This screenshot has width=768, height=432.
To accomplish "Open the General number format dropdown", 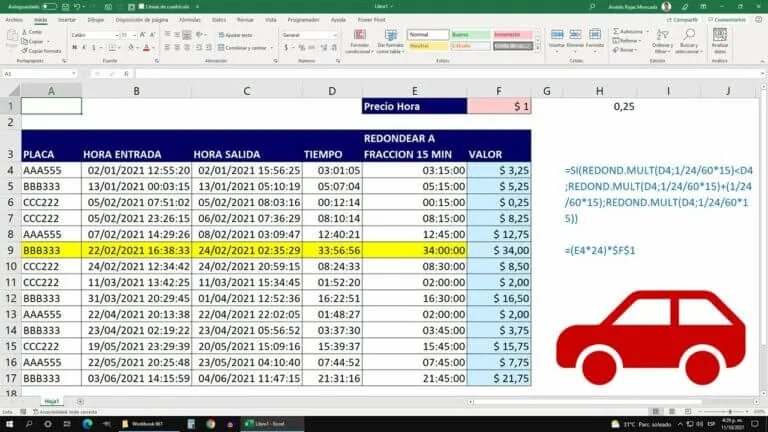I will (x=335, y=35).
